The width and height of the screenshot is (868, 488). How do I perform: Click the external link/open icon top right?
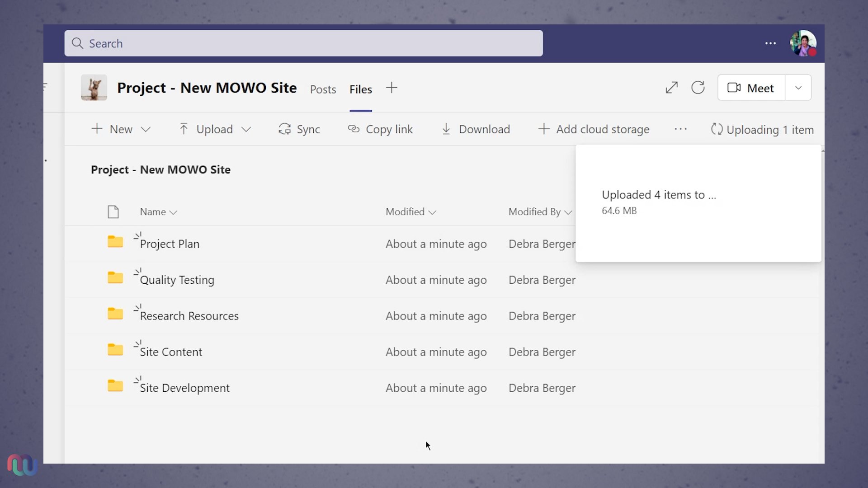click(671, 88)
